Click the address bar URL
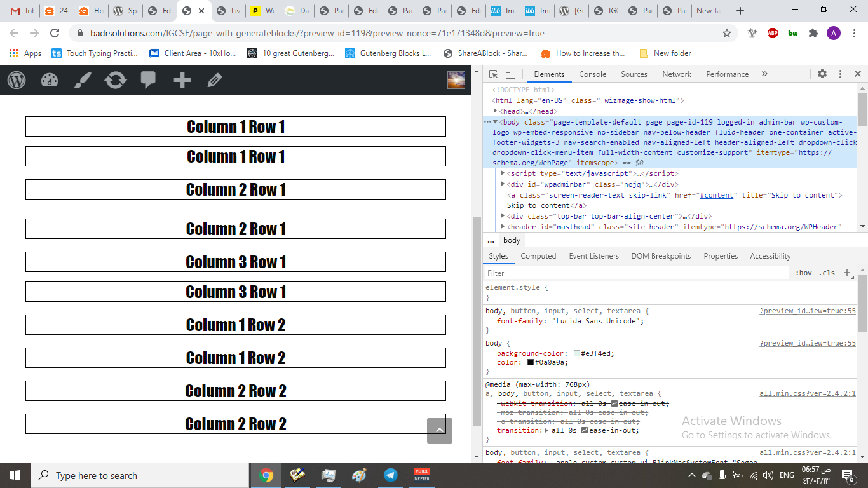 [x=316, y=33]
